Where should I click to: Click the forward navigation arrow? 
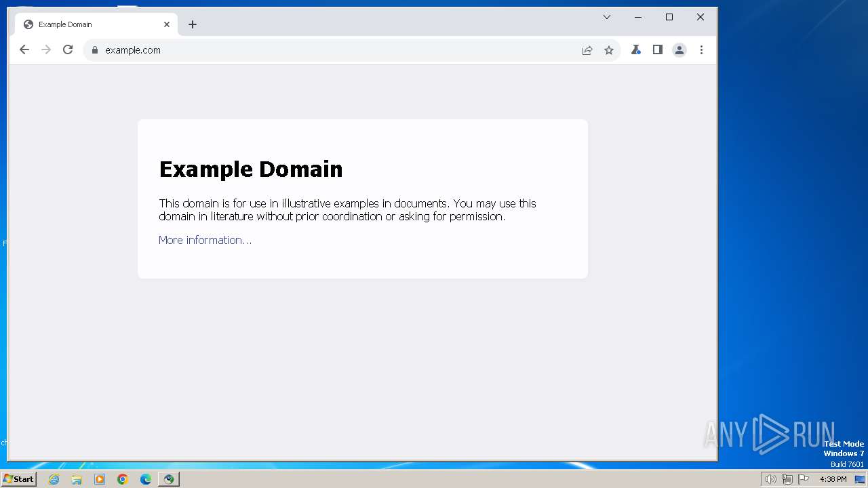[46, 49]
